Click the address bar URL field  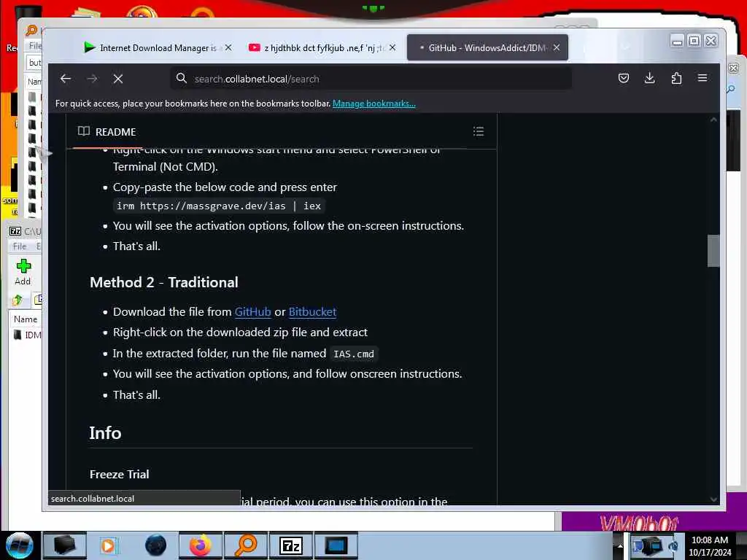coord(371,79)
